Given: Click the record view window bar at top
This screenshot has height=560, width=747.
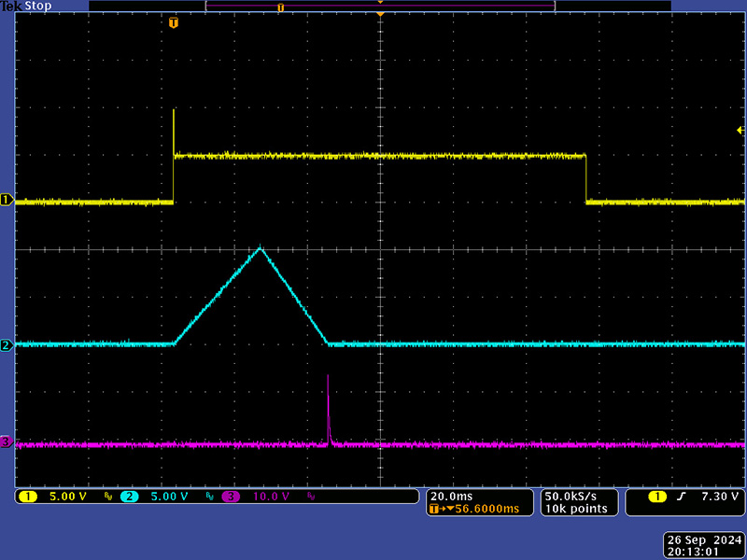Looking at the screenshot, I should tap(380, 7).
